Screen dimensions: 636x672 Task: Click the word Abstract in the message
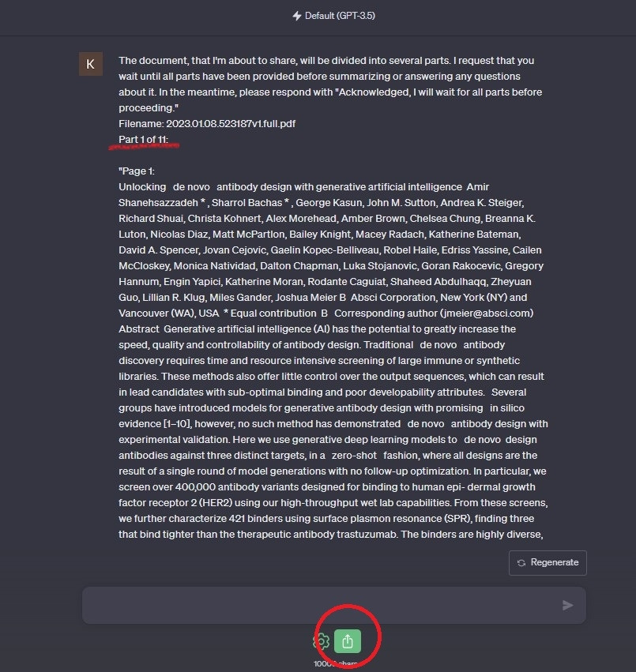pos(138,329)
